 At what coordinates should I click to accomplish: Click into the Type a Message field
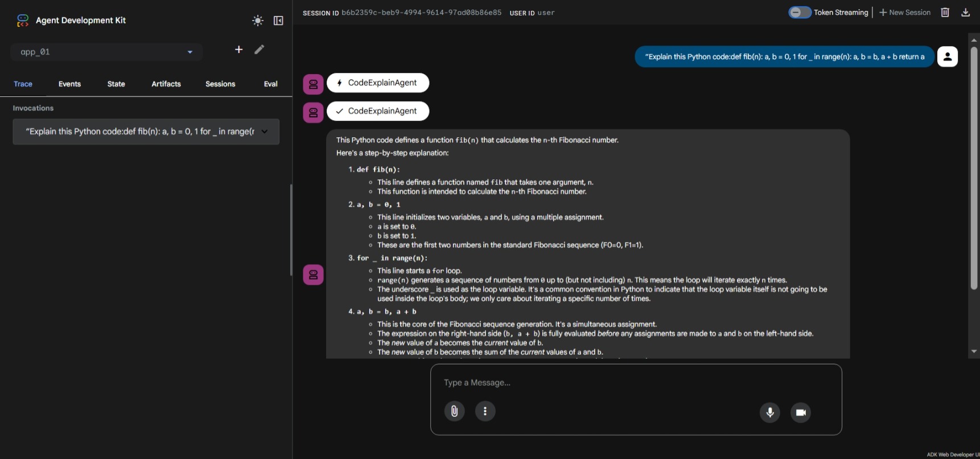pos(636,383)
